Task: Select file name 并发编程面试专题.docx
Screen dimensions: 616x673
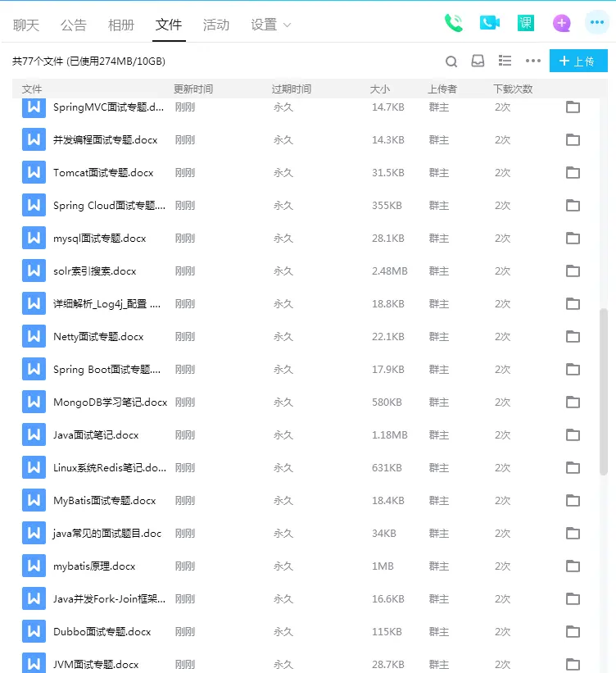Action: pos(105,140)
